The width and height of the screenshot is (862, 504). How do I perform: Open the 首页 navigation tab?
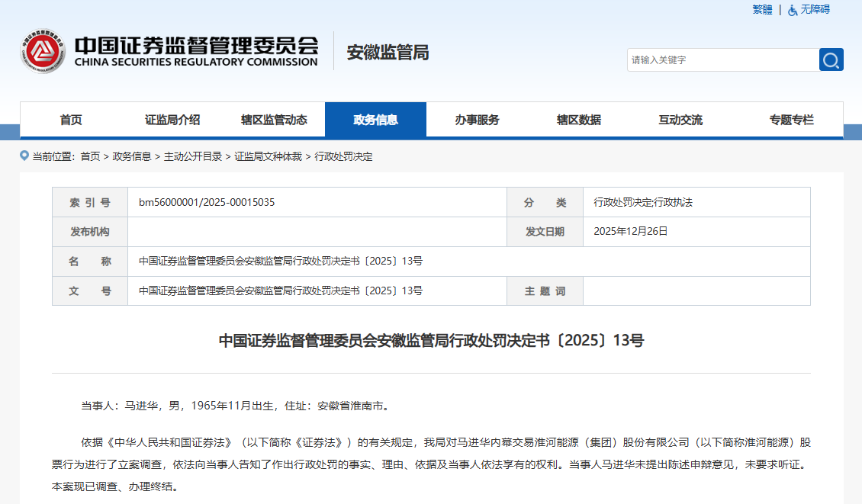pyautogui.click(x=72, y=119)
